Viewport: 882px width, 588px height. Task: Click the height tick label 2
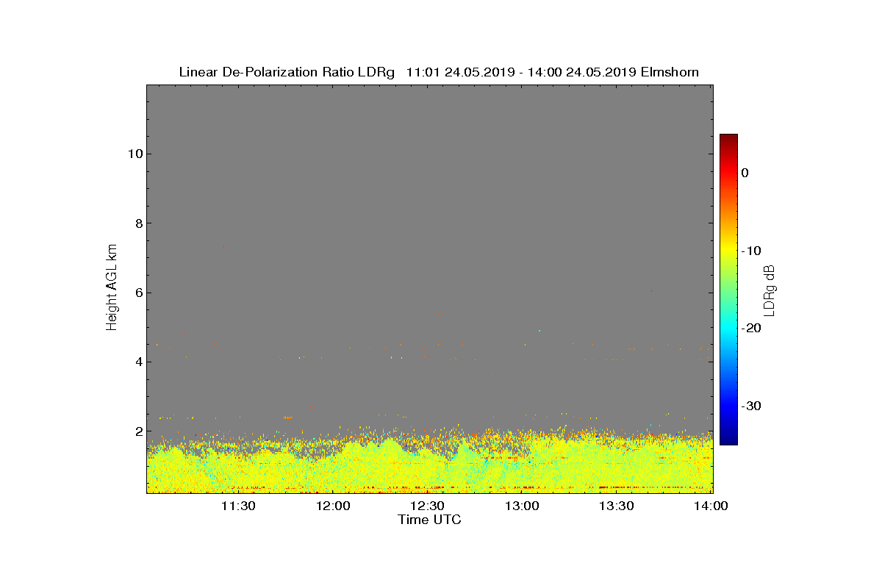tap(138, 431)
